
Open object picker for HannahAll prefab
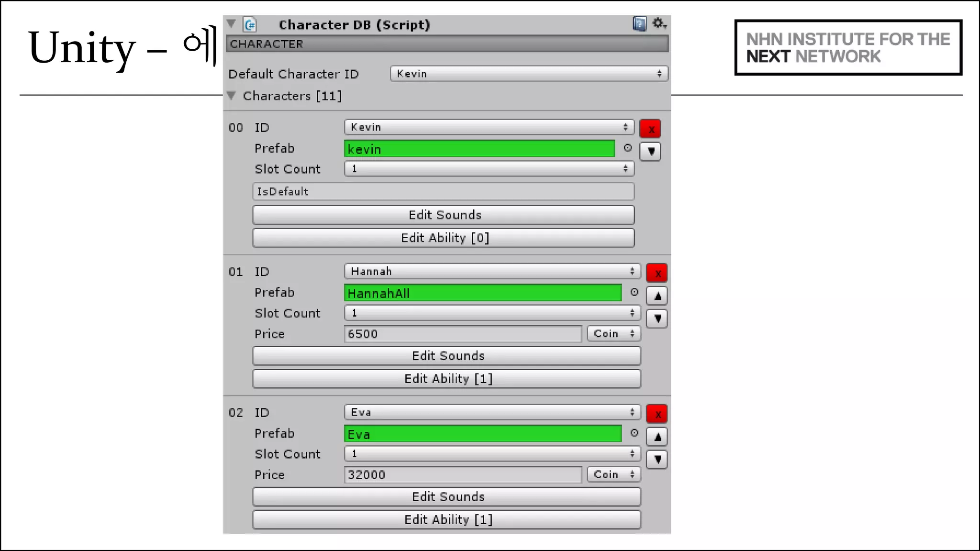pyautogui.click(x=635, y=292)
